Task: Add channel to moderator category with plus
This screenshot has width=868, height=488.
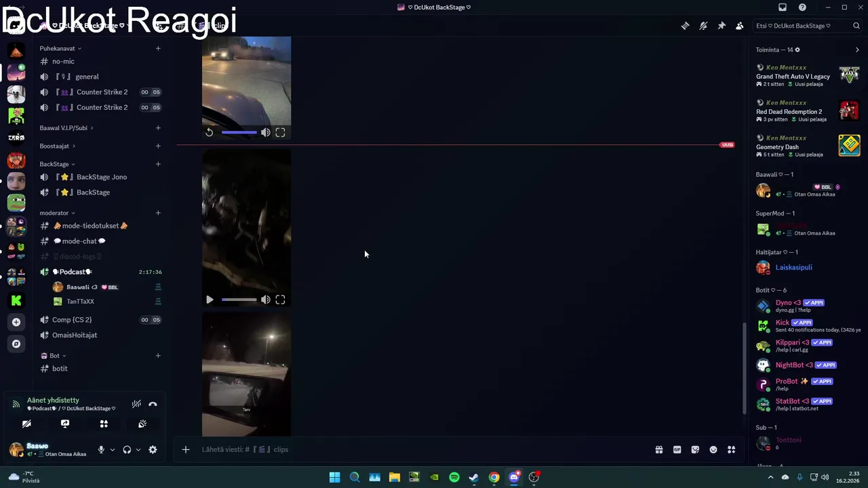Action: pos(158,213)
